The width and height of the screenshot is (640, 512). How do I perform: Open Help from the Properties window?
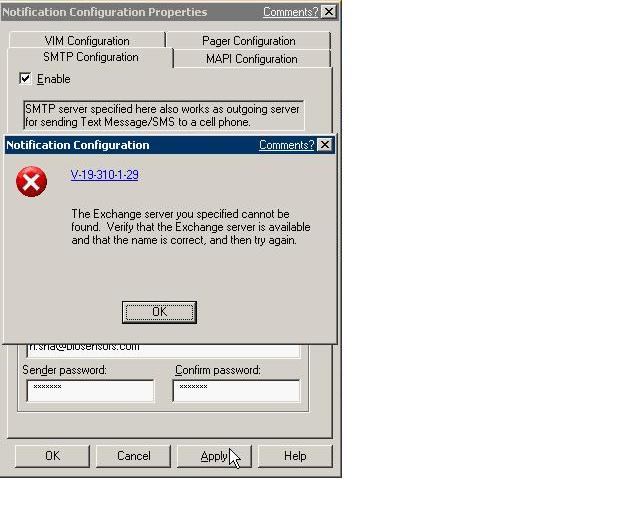295,456
